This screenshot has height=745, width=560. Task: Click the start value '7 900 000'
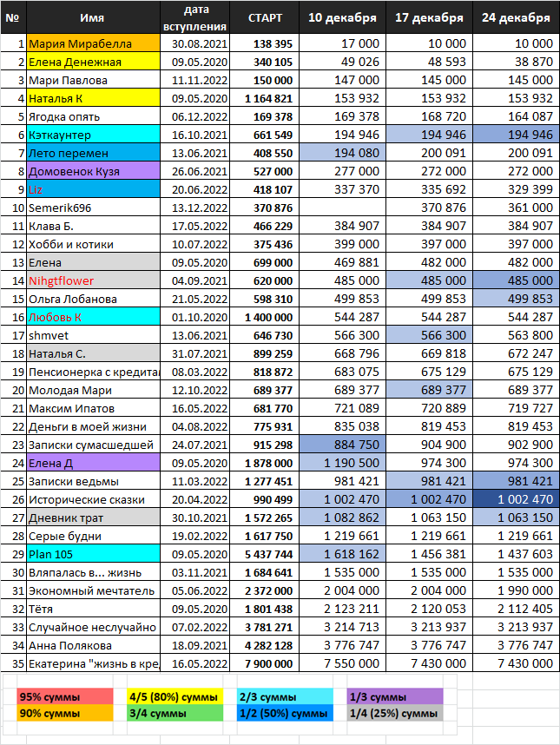pyautogui.click(x=265, y=663)
